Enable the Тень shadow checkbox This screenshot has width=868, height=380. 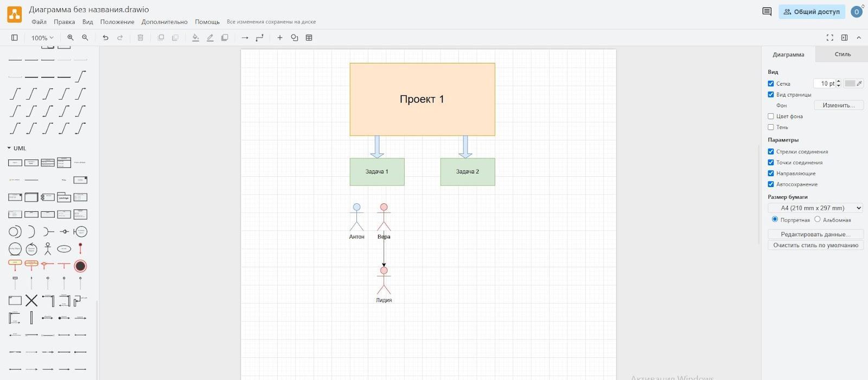point(771,127)
